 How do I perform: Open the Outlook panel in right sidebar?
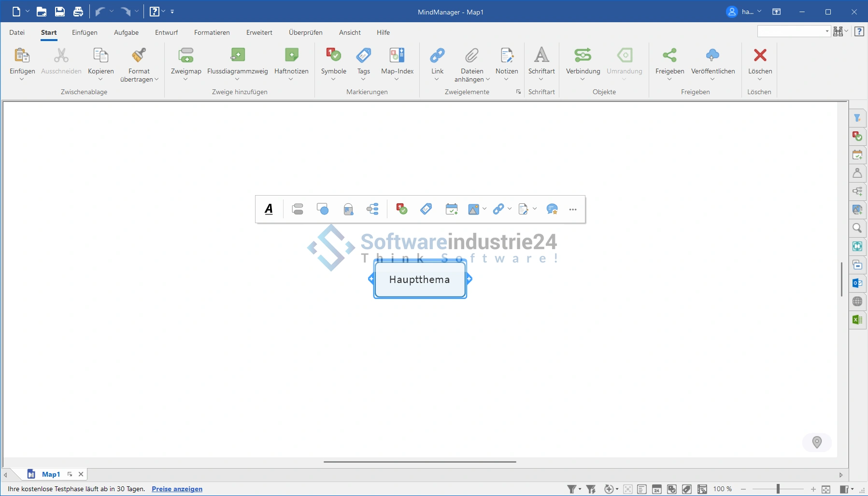coord(857,283)
